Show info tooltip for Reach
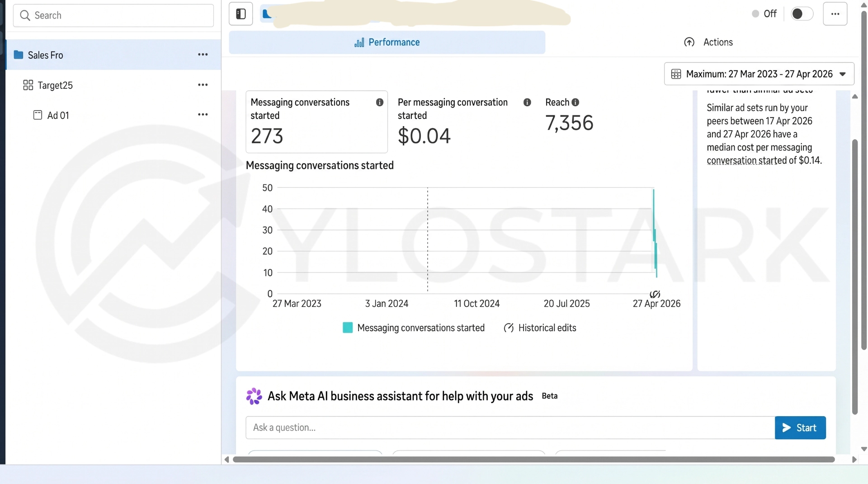This screenshot has width=868, height=484. coord(576,103)
